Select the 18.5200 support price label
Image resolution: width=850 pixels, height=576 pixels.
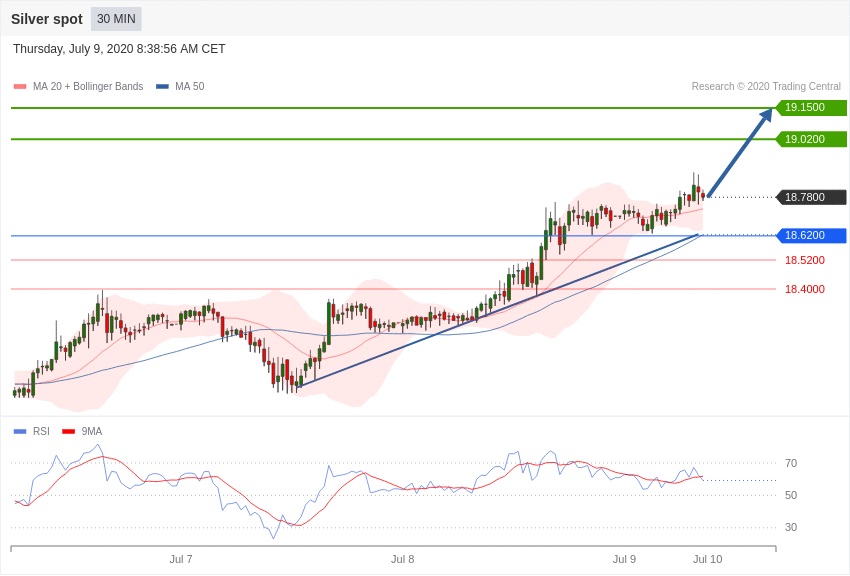(x=804, y=260)
